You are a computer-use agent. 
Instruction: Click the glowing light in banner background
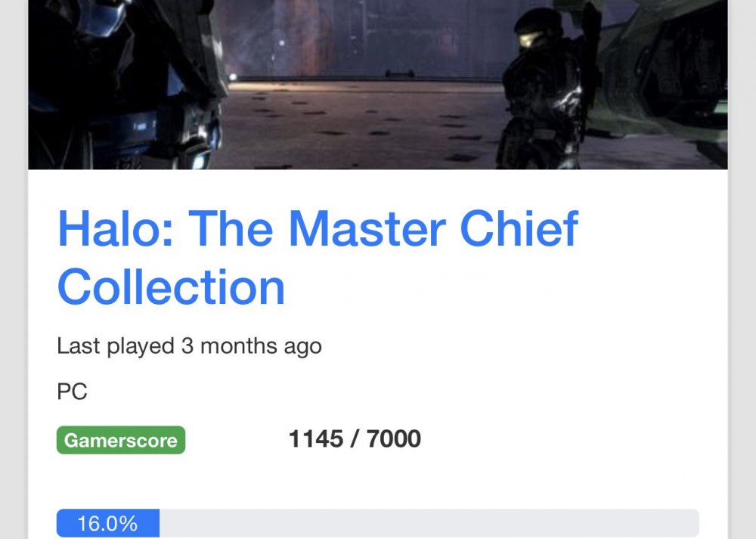tap(233, 76)
